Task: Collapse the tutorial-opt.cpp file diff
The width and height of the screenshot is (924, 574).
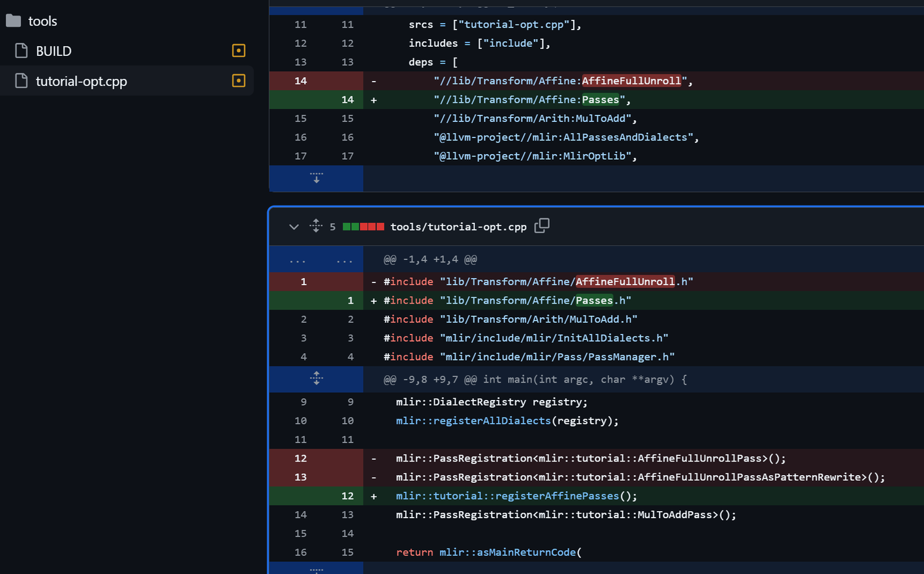Action: coord(294,227)
